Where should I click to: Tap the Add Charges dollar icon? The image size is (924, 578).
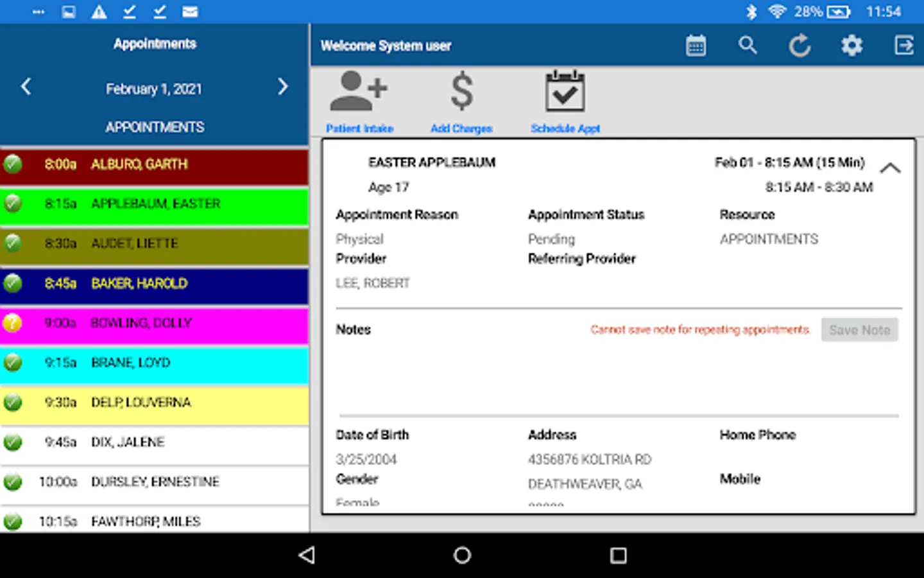point(461,91)
